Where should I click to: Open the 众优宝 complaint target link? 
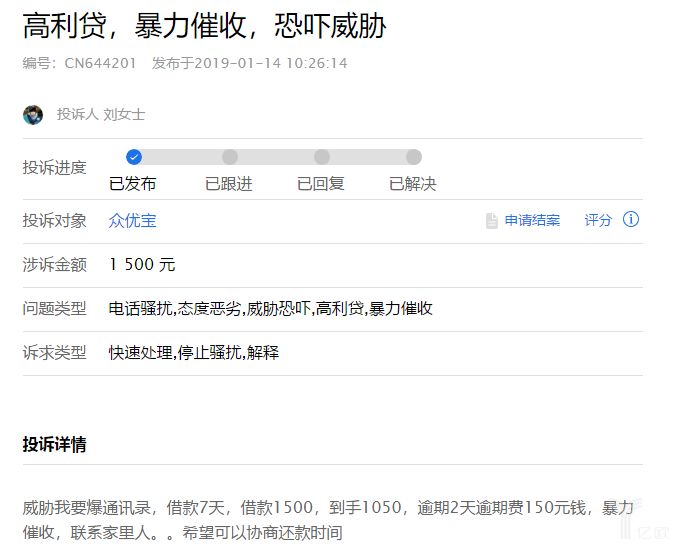(132, 221)
